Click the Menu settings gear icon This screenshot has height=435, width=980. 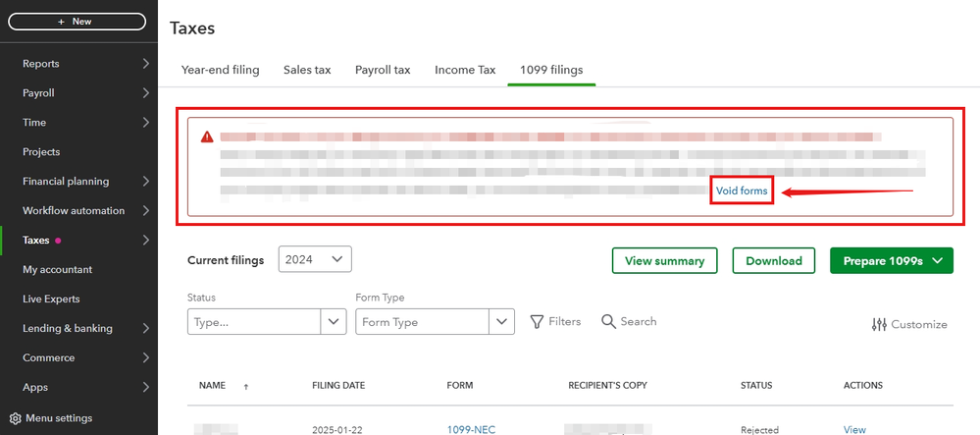[x=15, y=418]
